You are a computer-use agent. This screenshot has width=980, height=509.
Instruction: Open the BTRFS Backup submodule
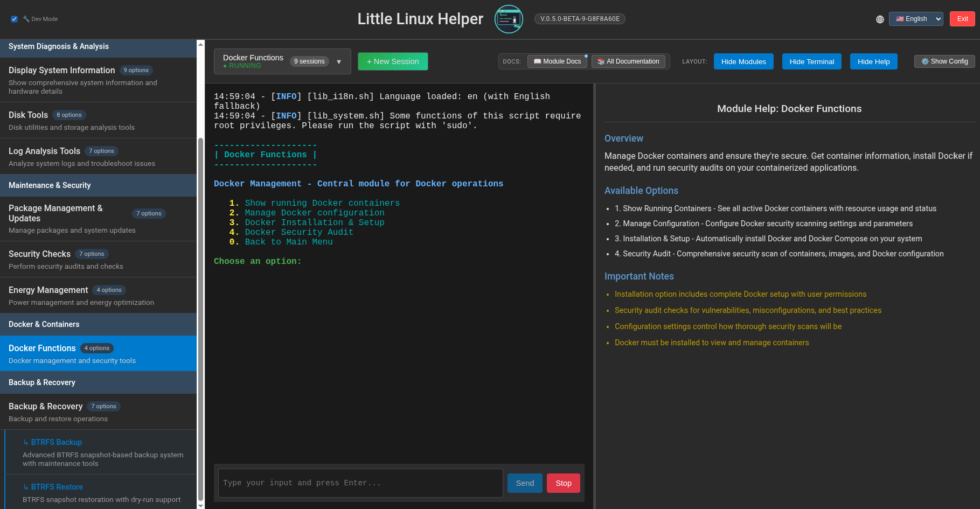(101, 452)
